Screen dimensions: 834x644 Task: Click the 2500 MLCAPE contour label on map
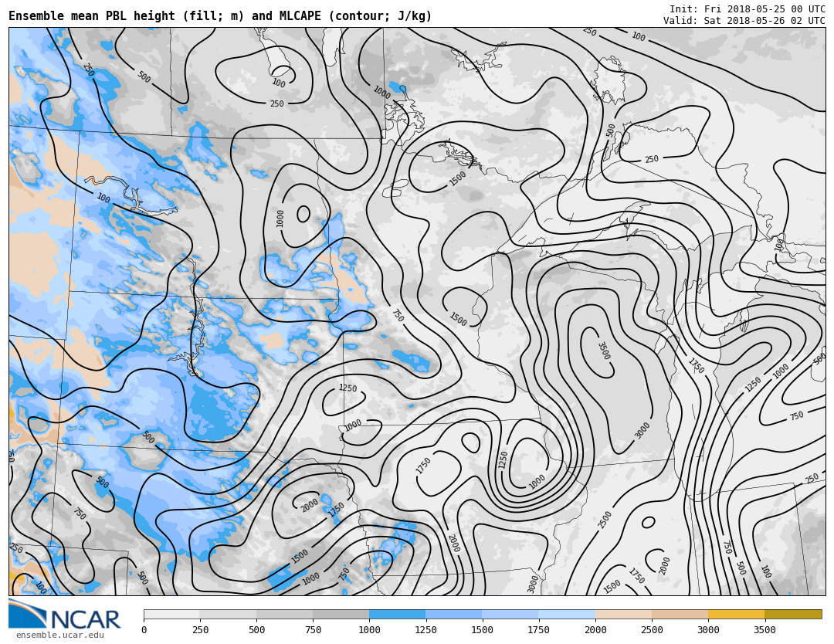[x=605, y=519]
